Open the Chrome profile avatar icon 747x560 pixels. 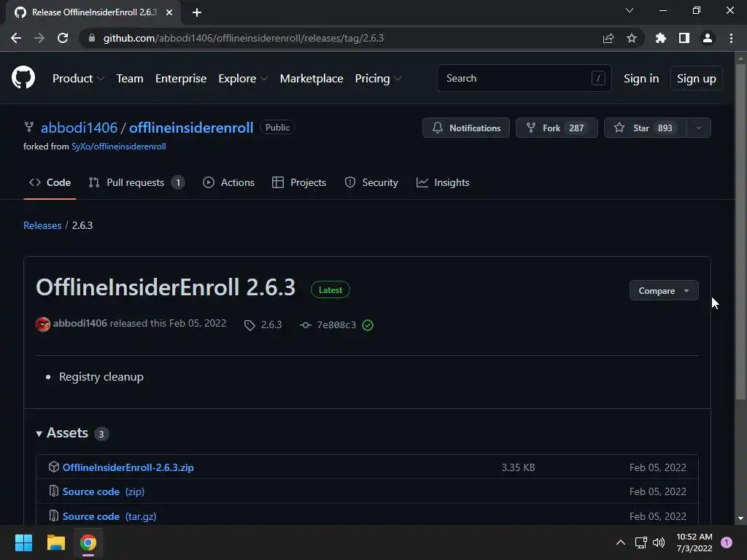[708, 38]
